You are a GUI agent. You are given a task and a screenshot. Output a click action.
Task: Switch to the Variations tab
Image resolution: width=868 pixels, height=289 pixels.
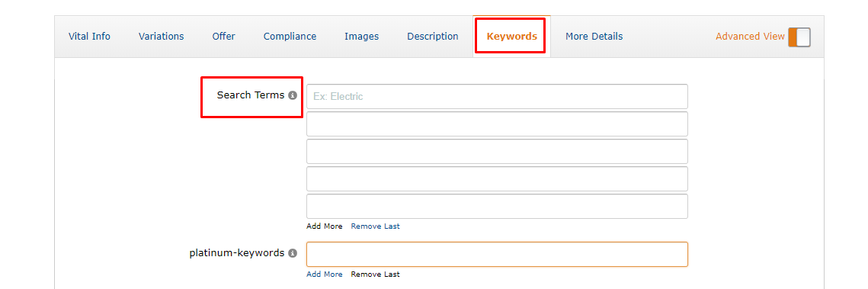pos(161,37)
